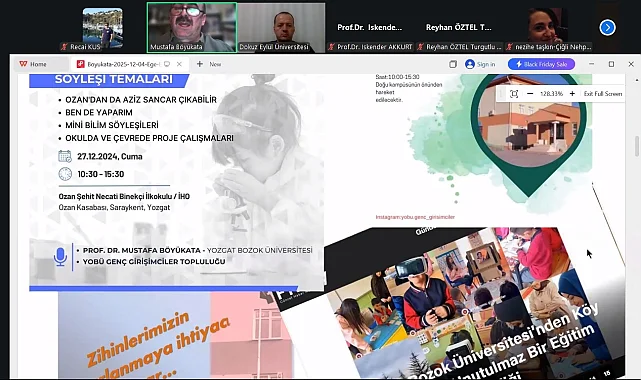The height and width of the screenshot is (380, 641).
Task: Grab the floating zoom toolbar drag handle
Action: tap(501, 94)
